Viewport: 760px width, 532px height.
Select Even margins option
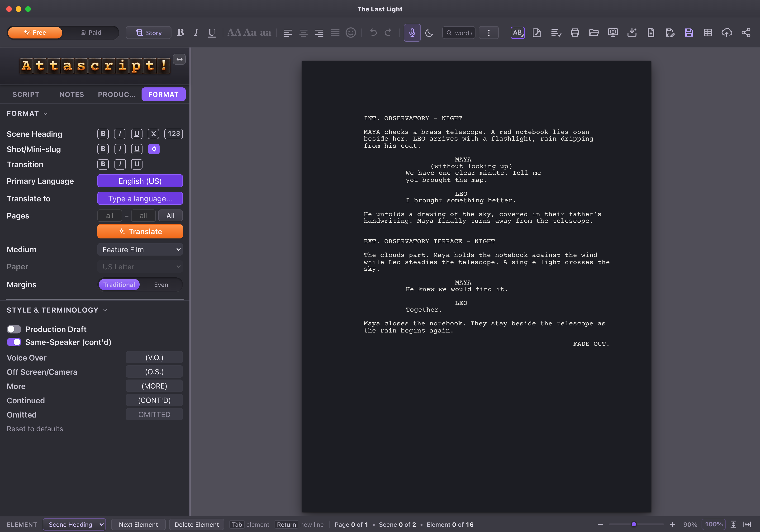161,285
